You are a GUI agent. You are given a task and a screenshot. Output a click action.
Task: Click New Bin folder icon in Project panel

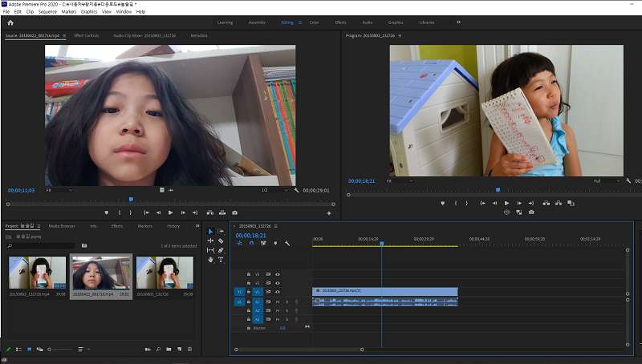[169, 350]
